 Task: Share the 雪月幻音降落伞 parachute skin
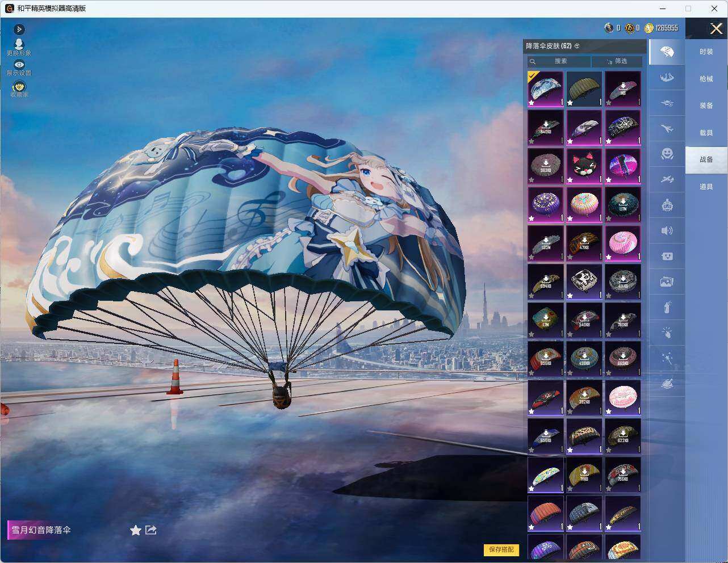click(x=151, y=530)
